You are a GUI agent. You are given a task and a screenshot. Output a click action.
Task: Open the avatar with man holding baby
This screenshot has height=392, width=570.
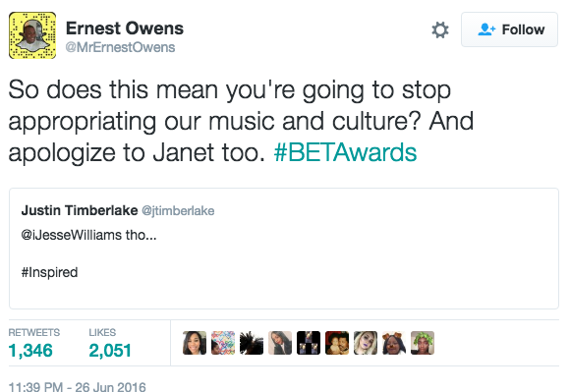point(337,343)
